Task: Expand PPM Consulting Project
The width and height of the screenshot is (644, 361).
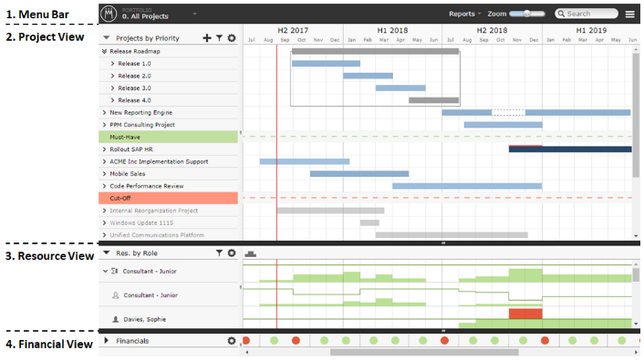Action: pos(104,125)
